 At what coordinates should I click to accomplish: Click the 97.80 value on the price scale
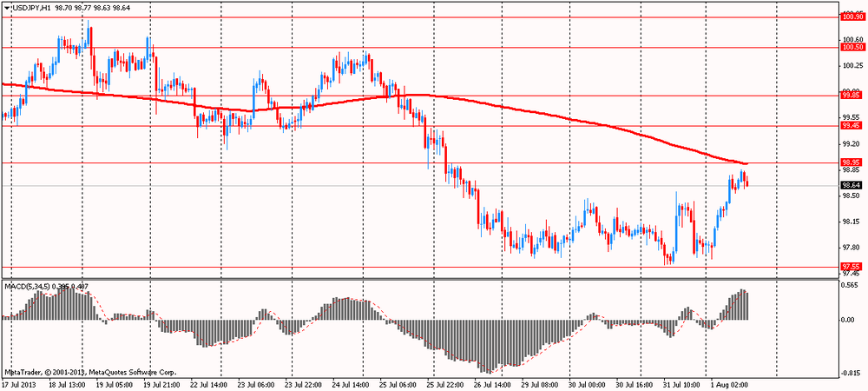tap(851, 248)
